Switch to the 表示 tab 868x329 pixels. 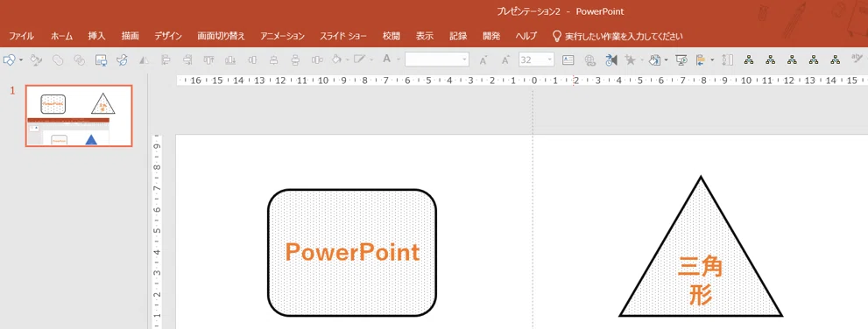pos(425,37)
